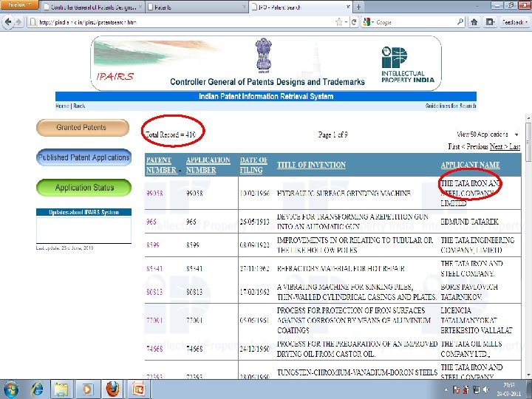Screen dimensions: 532x399
Task: Go to the Next page link
Action: (496, 146)
